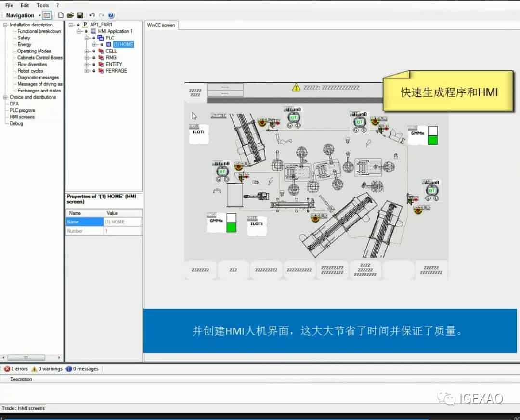Click the yellow warnings status icon

point(34,369)
